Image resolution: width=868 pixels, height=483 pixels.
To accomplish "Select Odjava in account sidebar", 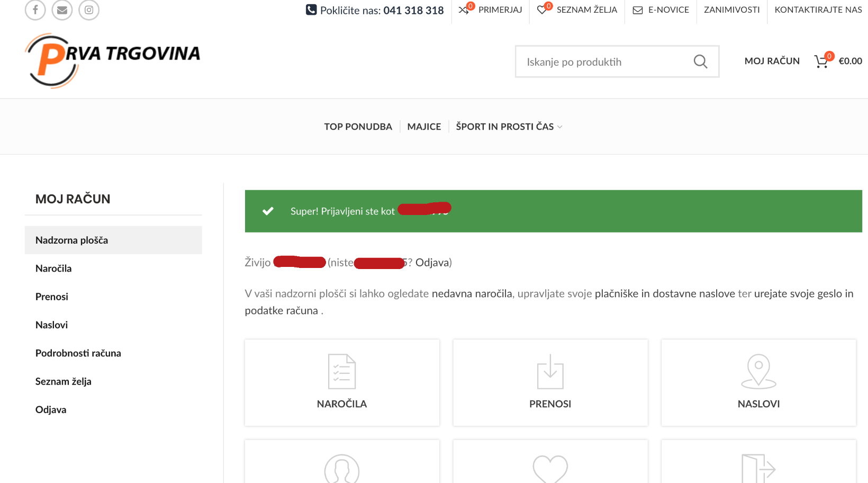I will pos(113,409).
